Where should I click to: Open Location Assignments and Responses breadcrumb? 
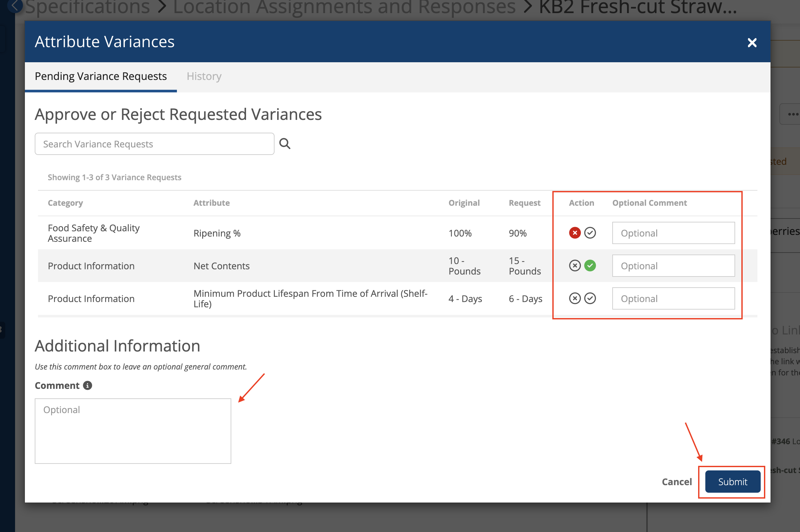(344, 6)
